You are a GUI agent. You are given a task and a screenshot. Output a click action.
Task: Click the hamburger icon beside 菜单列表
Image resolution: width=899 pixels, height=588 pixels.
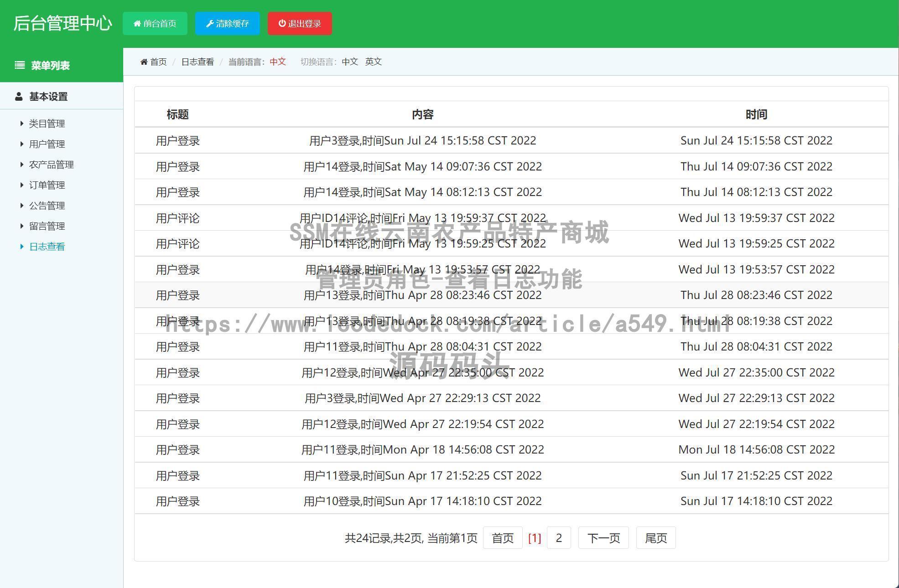[19, 65]
